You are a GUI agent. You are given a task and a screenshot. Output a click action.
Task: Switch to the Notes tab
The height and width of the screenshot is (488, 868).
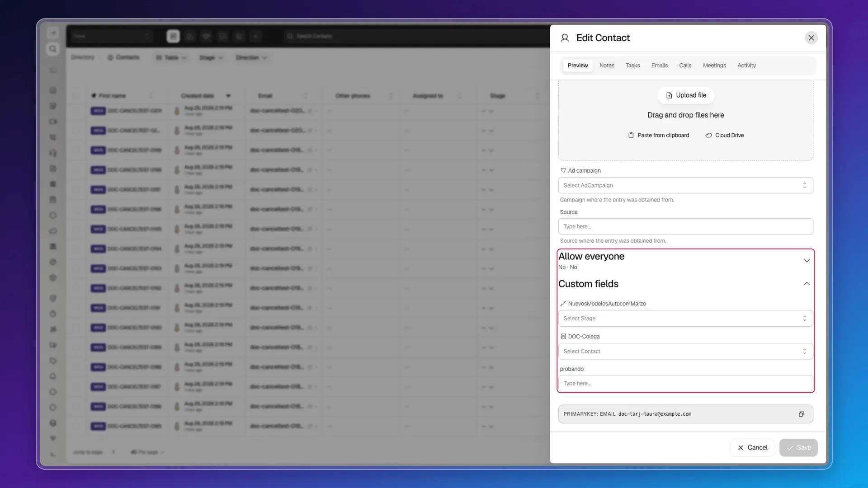coord(607,66)
